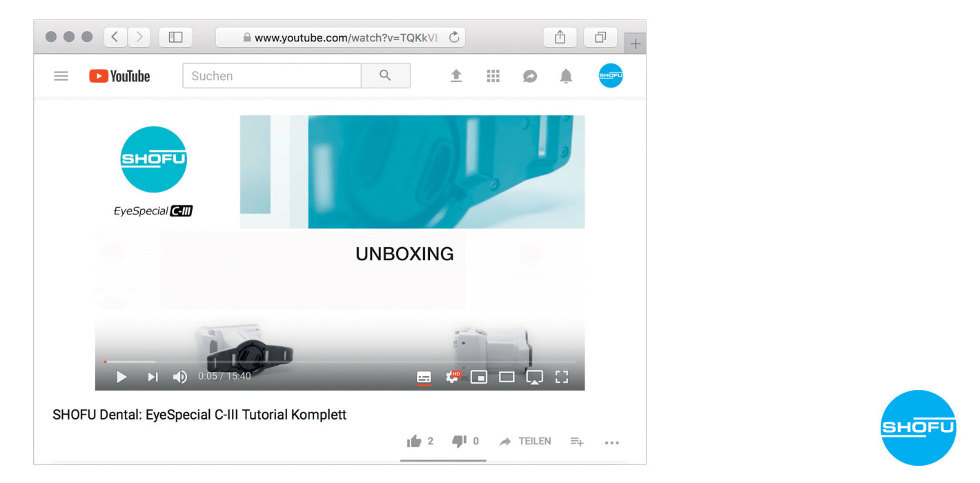Image resolution: width=980 pixels, height=483 pixels.
Task: Open the three-dots more actions menu
Action: tap(612, 442)
